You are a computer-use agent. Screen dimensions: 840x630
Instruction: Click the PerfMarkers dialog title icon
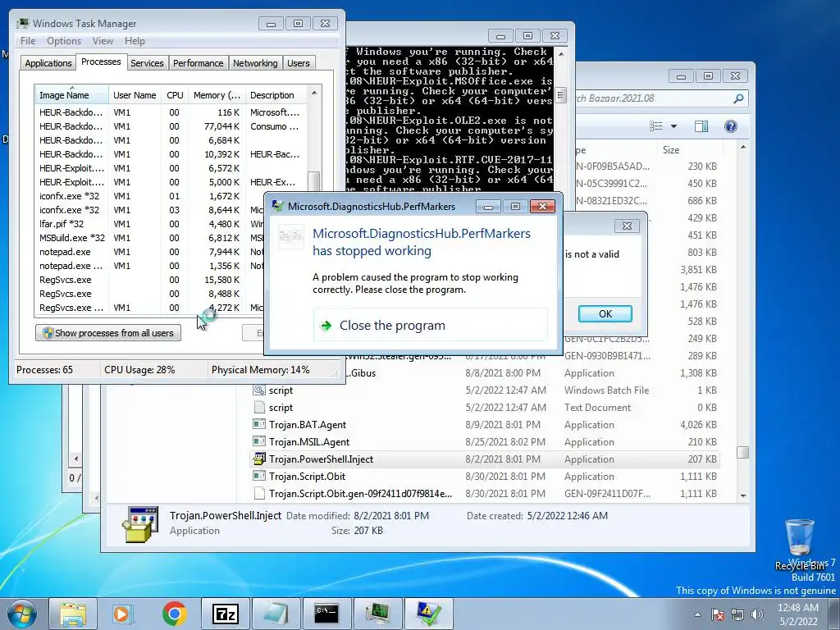(x=277, y=206)
